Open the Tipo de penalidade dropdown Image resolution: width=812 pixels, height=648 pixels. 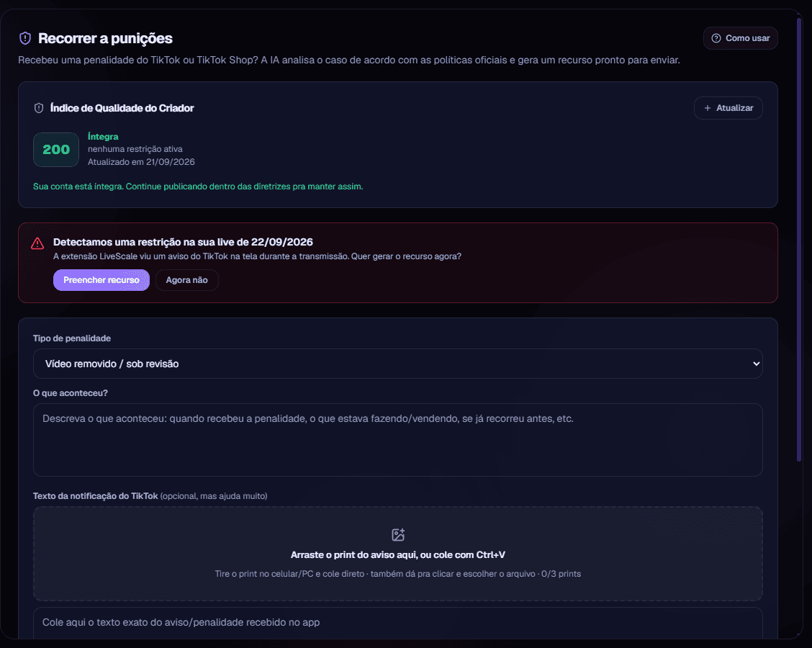(397, 364)
